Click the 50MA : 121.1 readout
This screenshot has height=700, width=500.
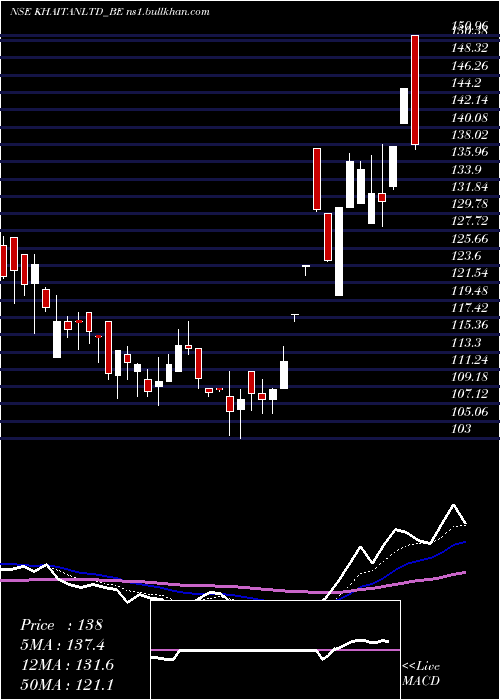[67, 684]
